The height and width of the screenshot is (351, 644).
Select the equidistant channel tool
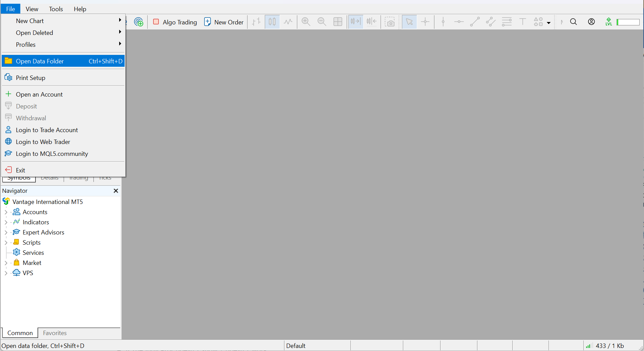coord(491,22)
